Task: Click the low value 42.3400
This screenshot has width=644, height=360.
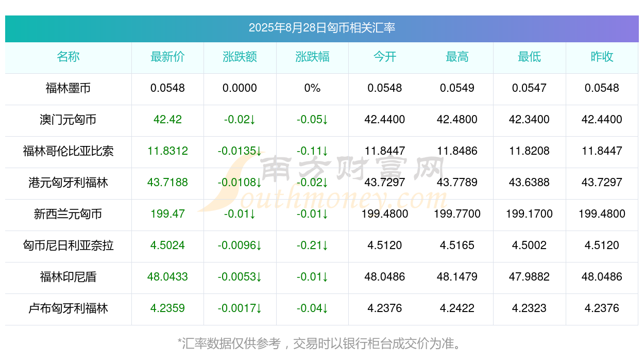Action: pyautogui.click(x=529, y=120)
